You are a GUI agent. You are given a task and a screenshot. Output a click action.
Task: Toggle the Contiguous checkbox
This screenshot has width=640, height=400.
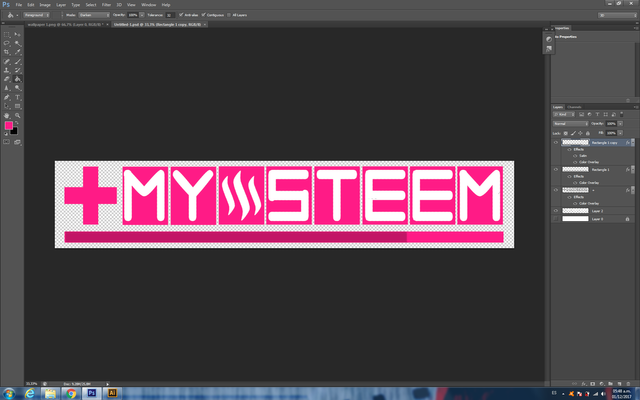tap(204, 15)
